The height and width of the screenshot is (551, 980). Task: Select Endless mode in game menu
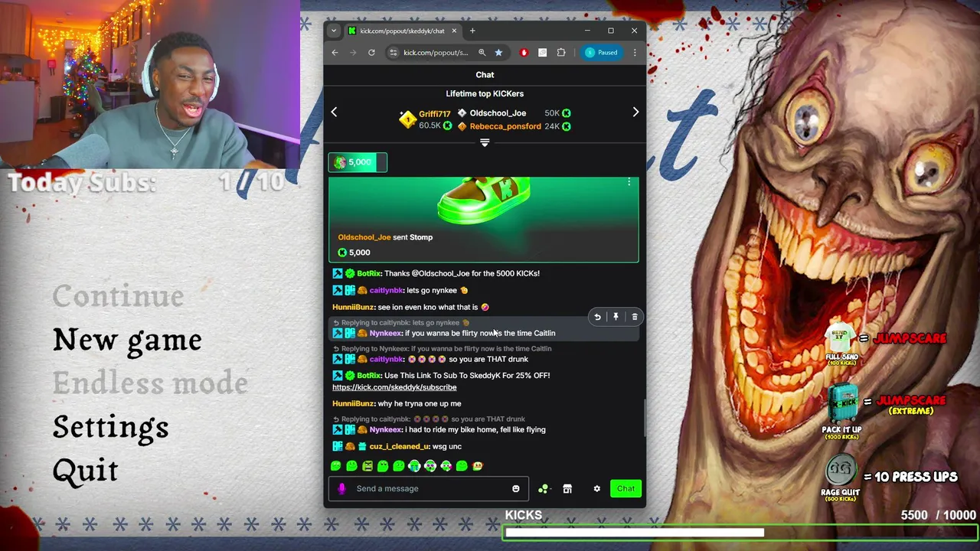[x=150, y=383]
